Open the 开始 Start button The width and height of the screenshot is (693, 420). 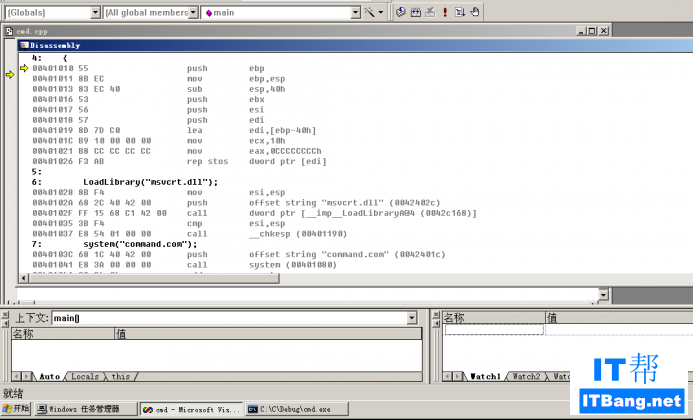(x=15, y=409)
